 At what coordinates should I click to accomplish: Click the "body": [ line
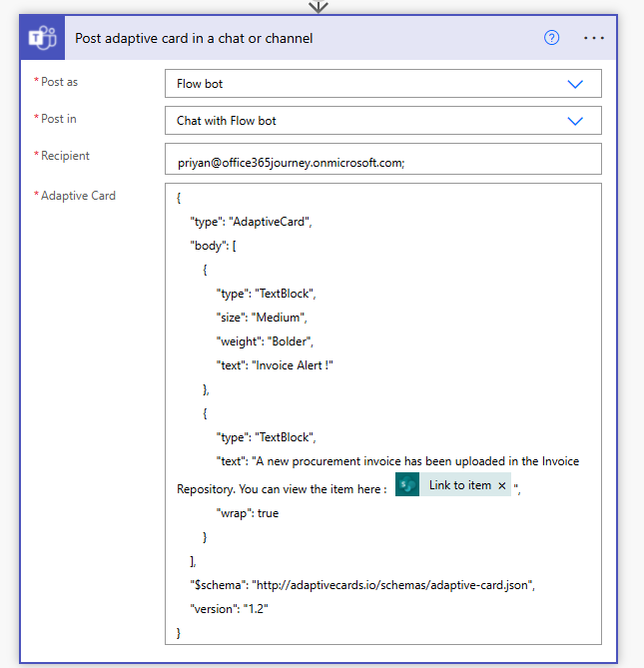point(213,246)
